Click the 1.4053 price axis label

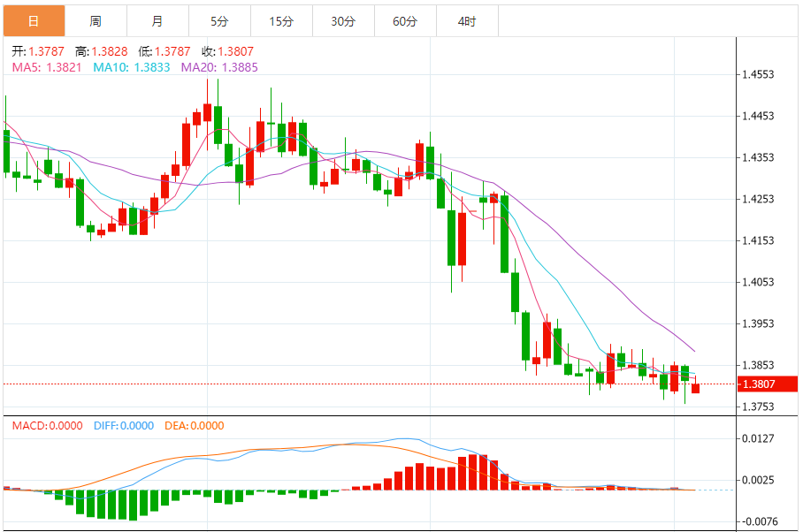(759, 282)
